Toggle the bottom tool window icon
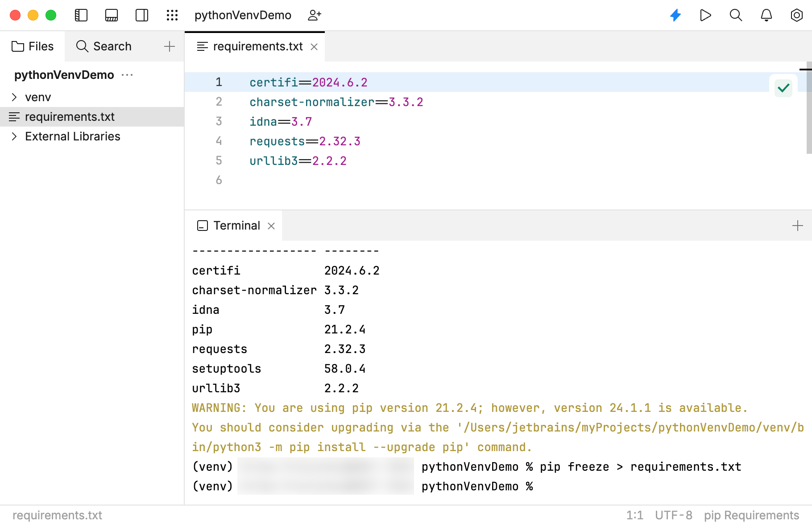 [x=111, y=15]
